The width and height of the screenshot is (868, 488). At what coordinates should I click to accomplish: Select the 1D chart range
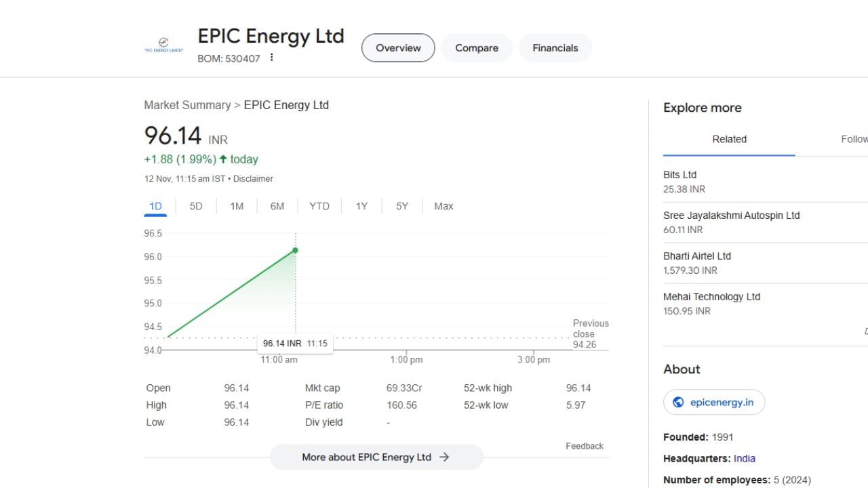point(155,206)
